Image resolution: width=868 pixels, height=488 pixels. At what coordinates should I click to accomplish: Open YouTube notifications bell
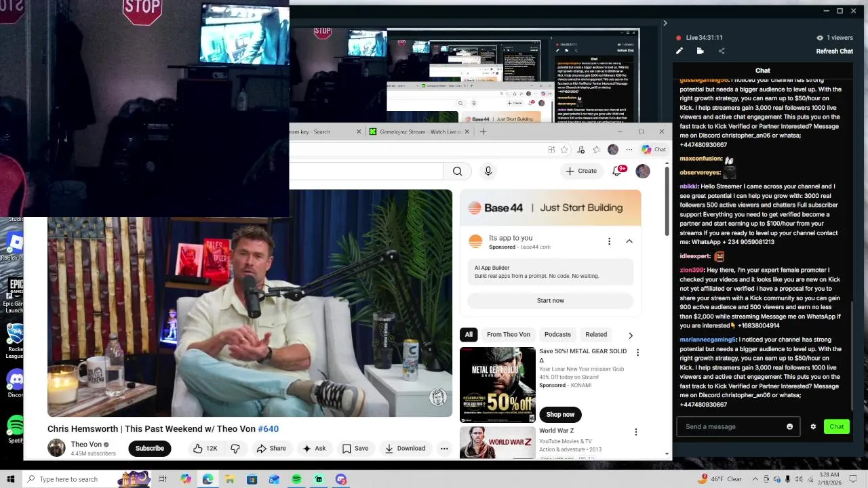coord(617,171)
